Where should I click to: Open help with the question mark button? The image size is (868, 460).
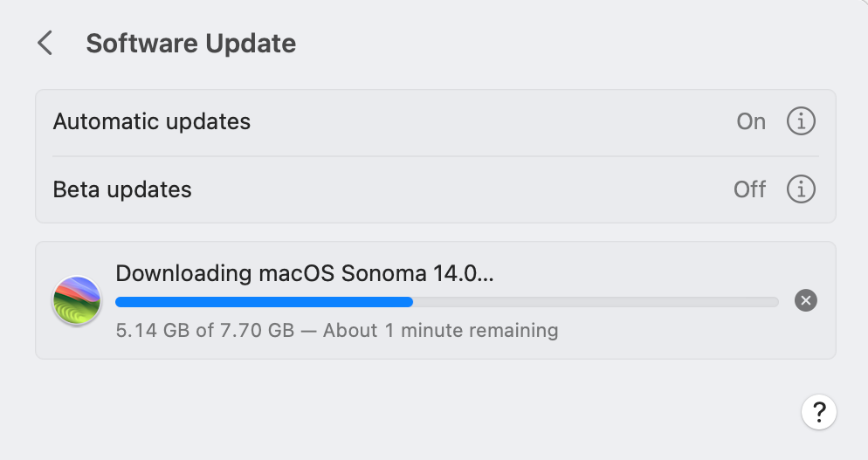click(818, 411)
